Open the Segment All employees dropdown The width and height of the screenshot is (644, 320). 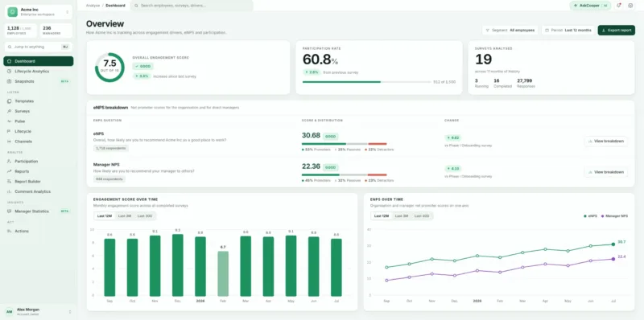click(x=510, y=31)
